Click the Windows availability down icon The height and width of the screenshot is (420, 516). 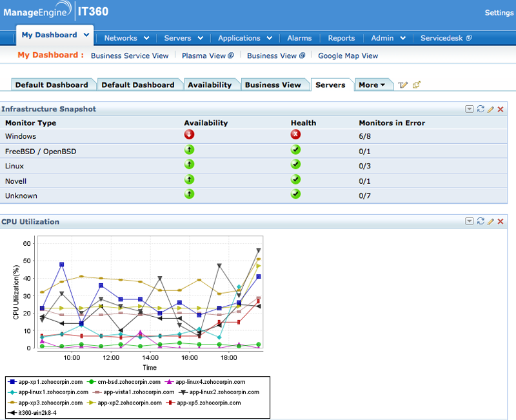click(189, 135)
